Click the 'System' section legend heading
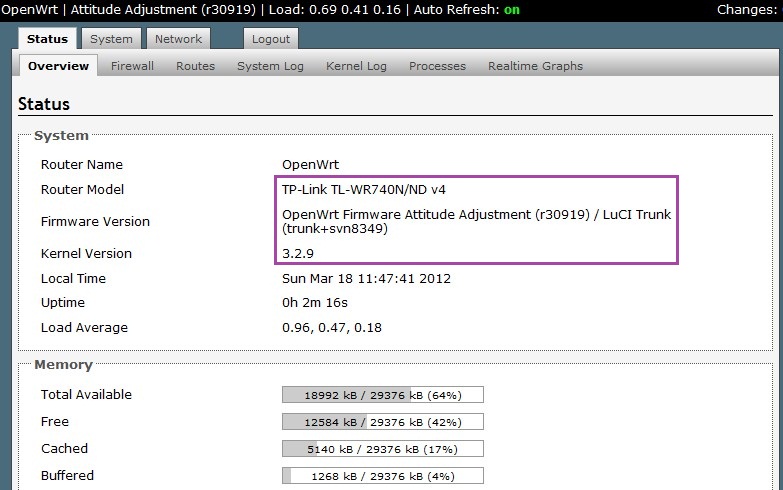Screen dimensions: 783x490 (61, 135)
